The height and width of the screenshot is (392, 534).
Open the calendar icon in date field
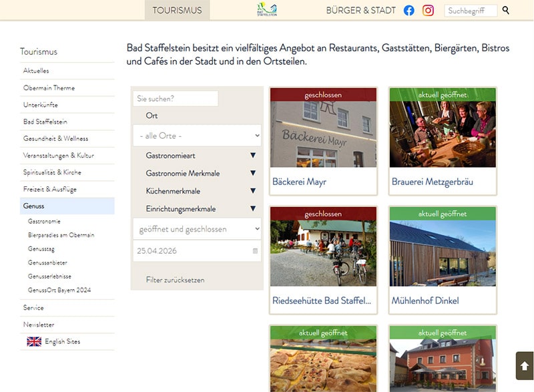pos(255,251)
